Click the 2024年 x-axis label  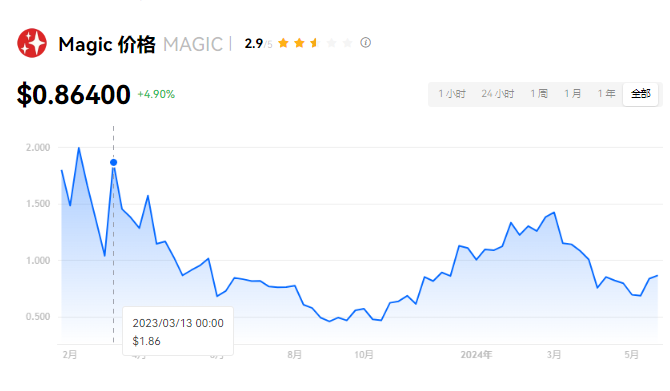coord(476,355)
